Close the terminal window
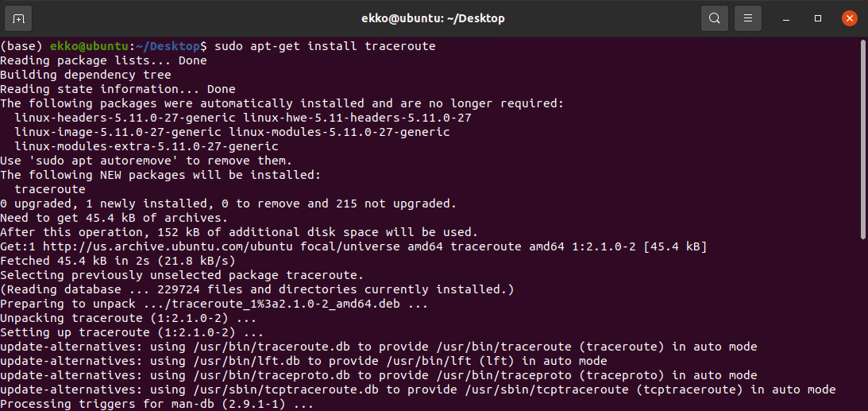 (850, 18)
